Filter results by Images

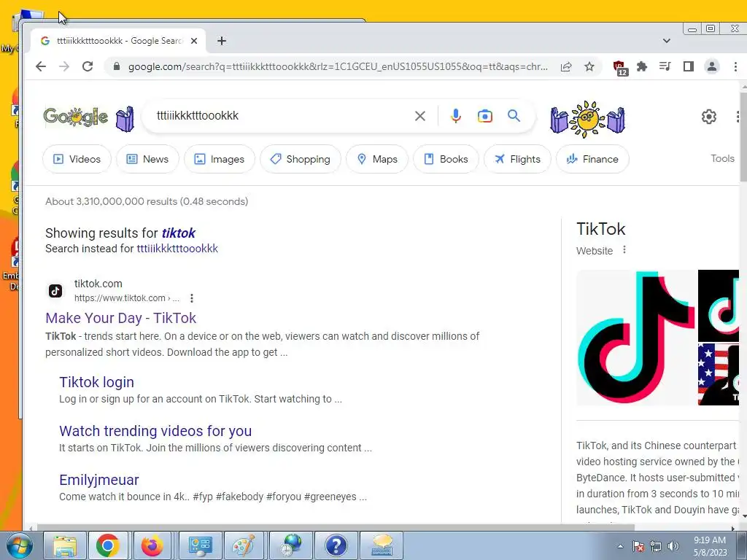220,159
